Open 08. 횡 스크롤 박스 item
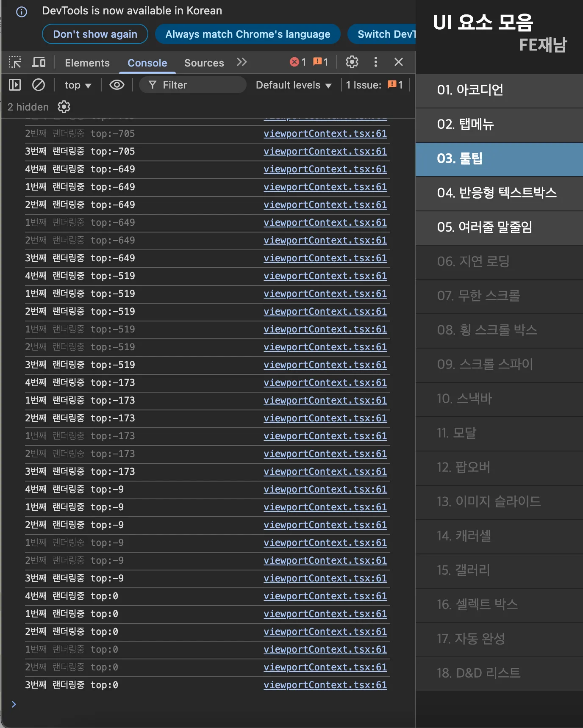 (499, 330)
